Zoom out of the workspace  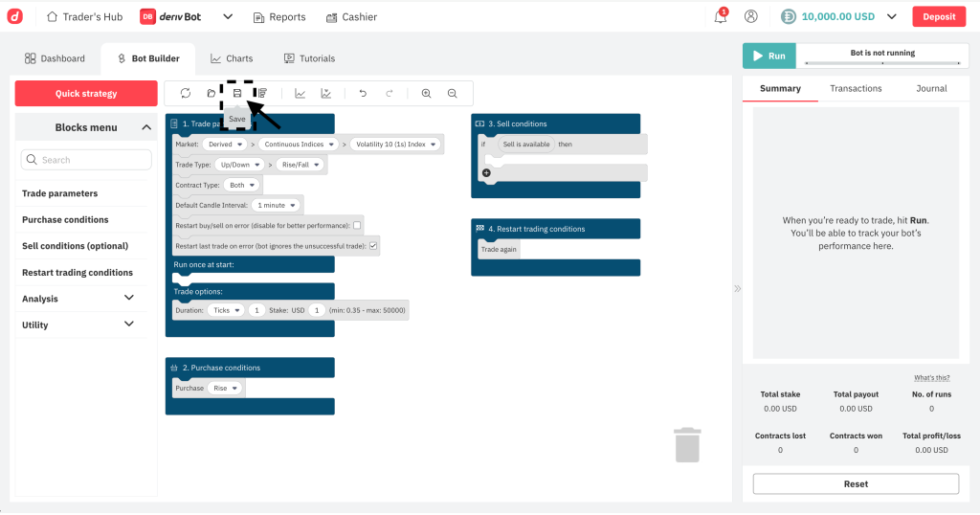[x=452, y=93]
